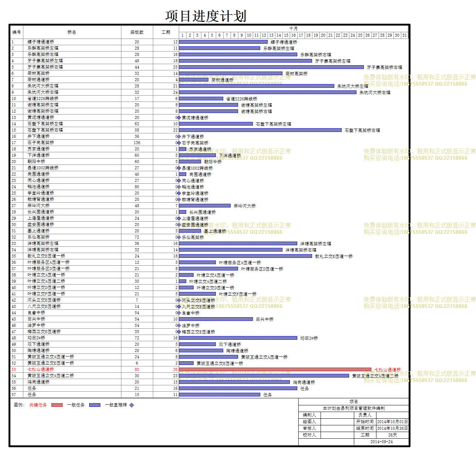Click the blue general task legend swatch

(95, 405)
